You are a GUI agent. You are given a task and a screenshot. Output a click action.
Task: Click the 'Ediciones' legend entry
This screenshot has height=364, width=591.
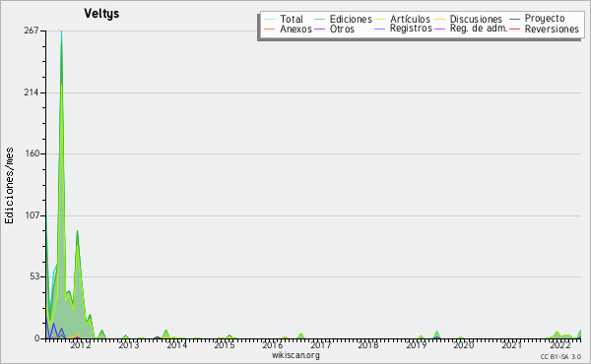tap(351, 19)
